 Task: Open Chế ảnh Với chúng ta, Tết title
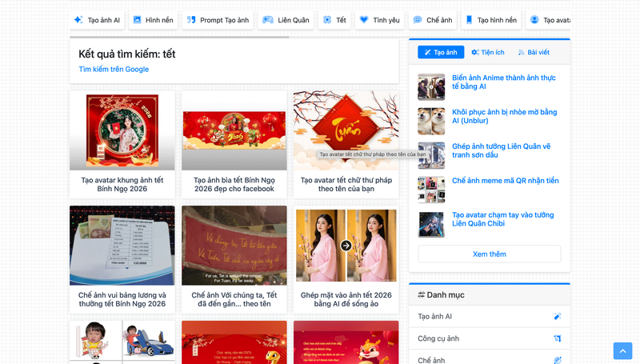[x=234, y=299]
